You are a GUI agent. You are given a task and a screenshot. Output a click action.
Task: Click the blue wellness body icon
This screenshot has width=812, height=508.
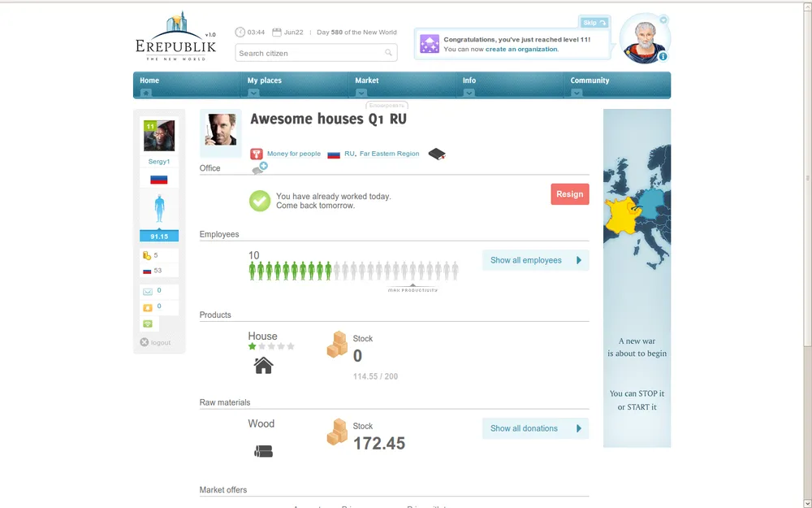[159, 209]
